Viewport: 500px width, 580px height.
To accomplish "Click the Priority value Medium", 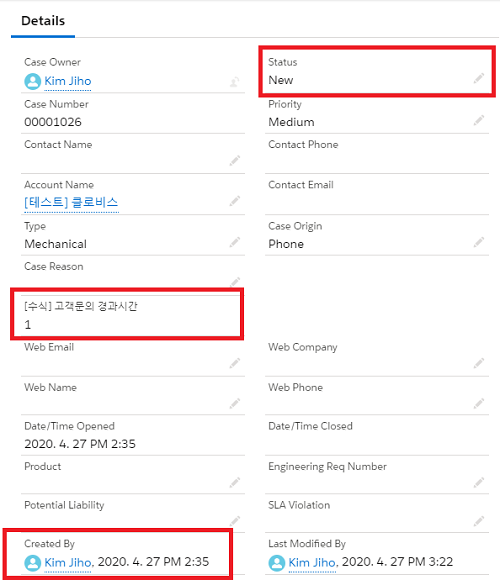I will pyautogui.click(x=291, y=122).
